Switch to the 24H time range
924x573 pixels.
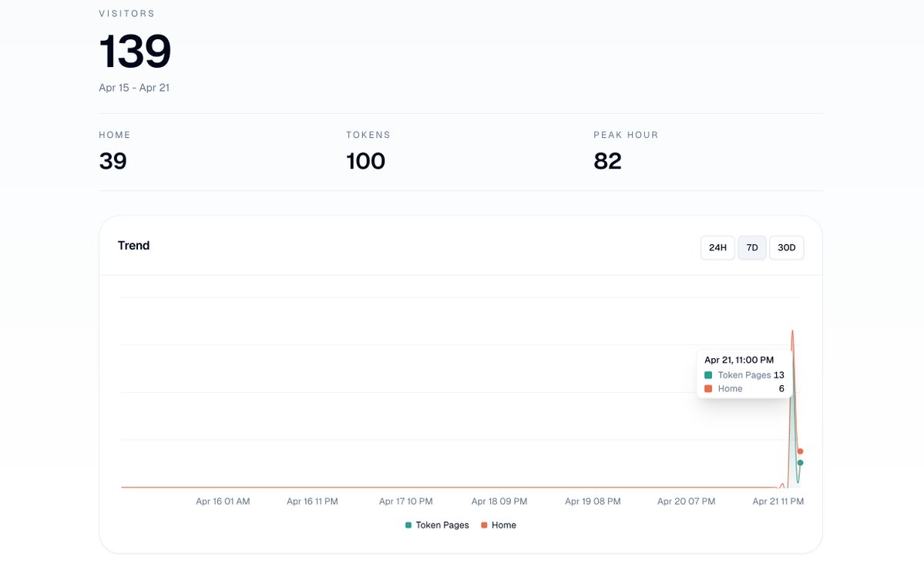(x=717, y=247)
